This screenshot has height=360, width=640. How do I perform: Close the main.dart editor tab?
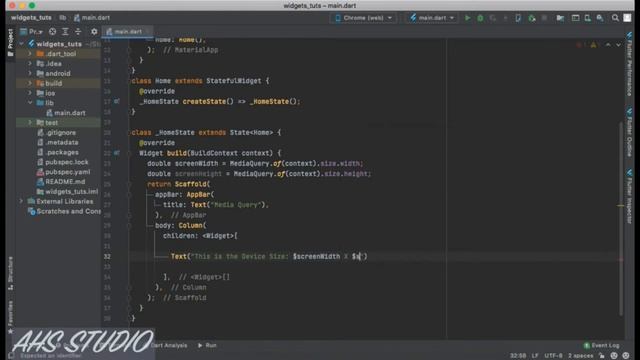(x=148, y=31)
